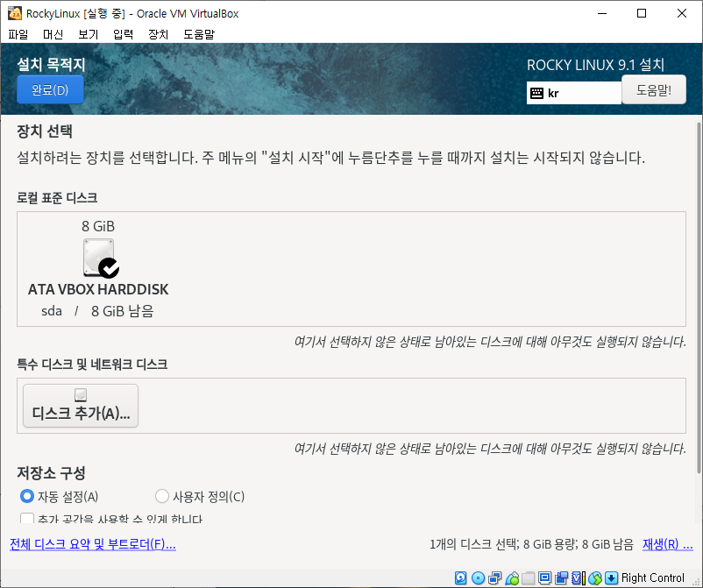Click the ROCKY LINUX 9.1 설치 title

pos(595,65)
